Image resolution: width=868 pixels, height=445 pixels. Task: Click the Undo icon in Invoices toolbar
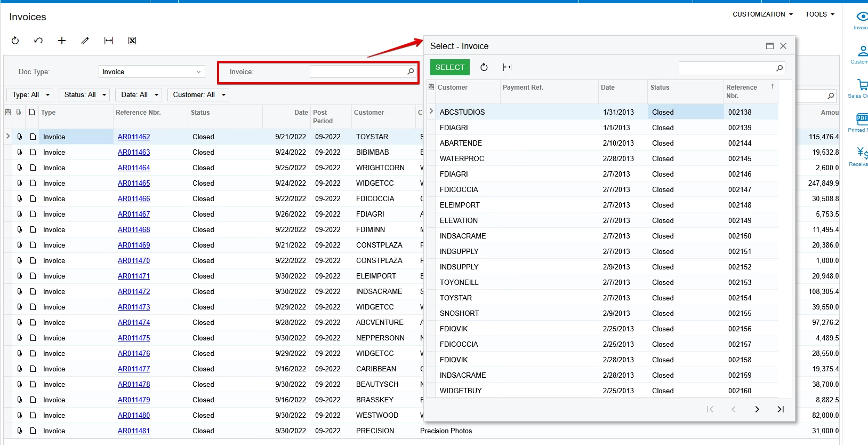pyautogui.click(x=38, y=41)
